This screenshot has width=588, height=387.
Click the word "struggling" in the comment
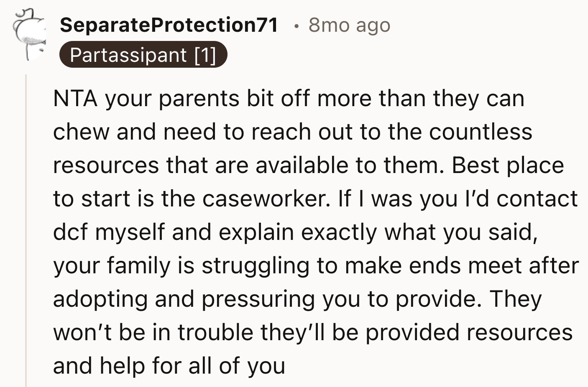(256, 266)
